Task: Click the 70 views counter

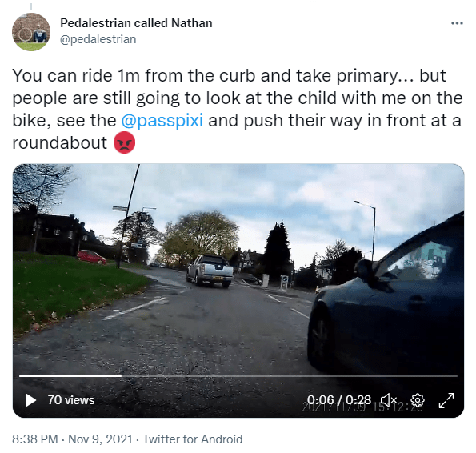Action: point(71,400)
